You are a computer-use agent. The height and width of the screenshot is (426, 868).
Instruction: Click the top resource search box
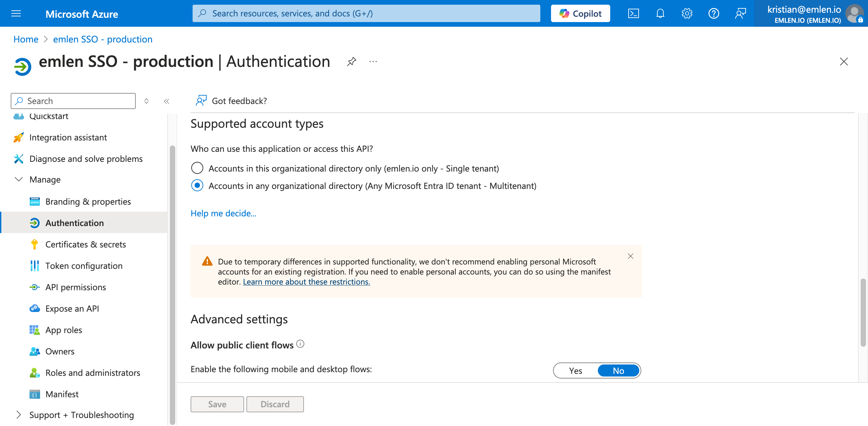[366, 13]
